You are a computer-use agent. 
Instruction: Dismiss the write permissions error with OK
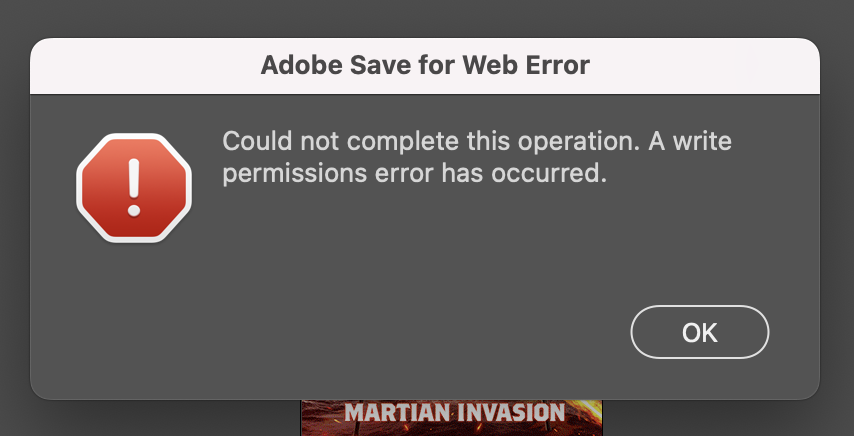pos(699,332)
